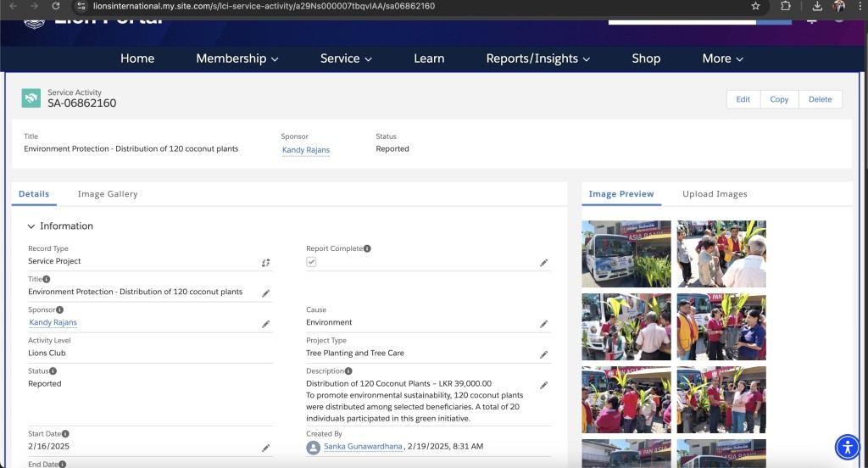Viewport: 868px width, 468px height.
Task: Open Kandy Rajans link in Sponsor field
Action: [x=53, y=322]
